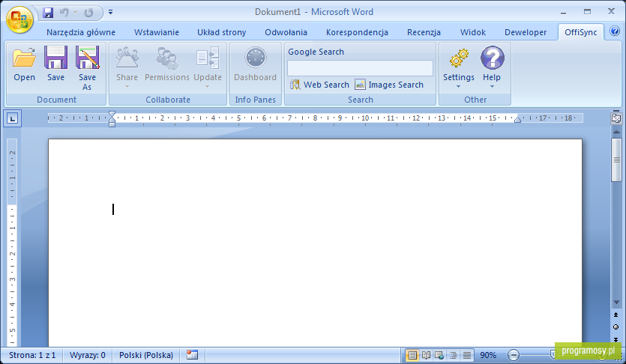Viewport: 626px width, 364px height.
Task: Expand the Update dropdown arrow
Action: point(207,87)
